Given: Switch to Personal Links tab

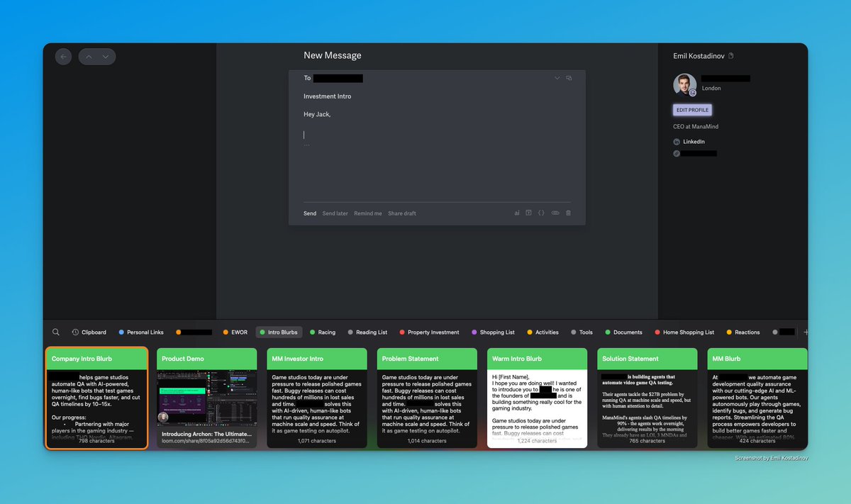Looking at the screenshot, I should point(141,332).
